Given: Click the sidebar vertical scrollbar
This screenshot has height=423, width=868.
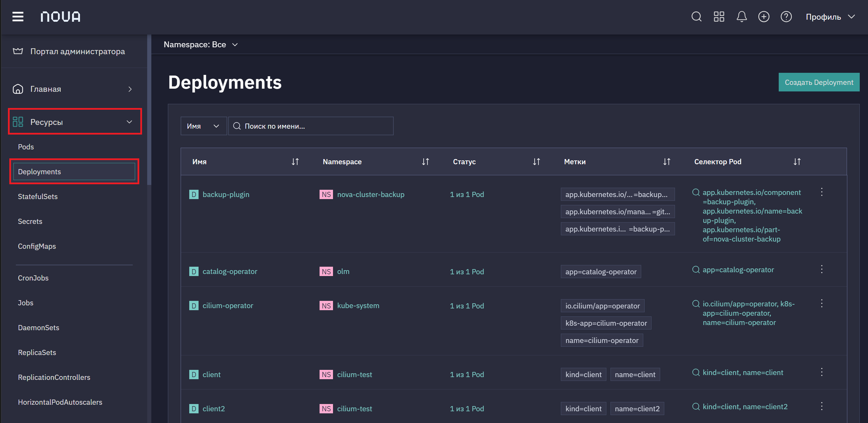Looking at the screenshot, I should pos(149,110).
